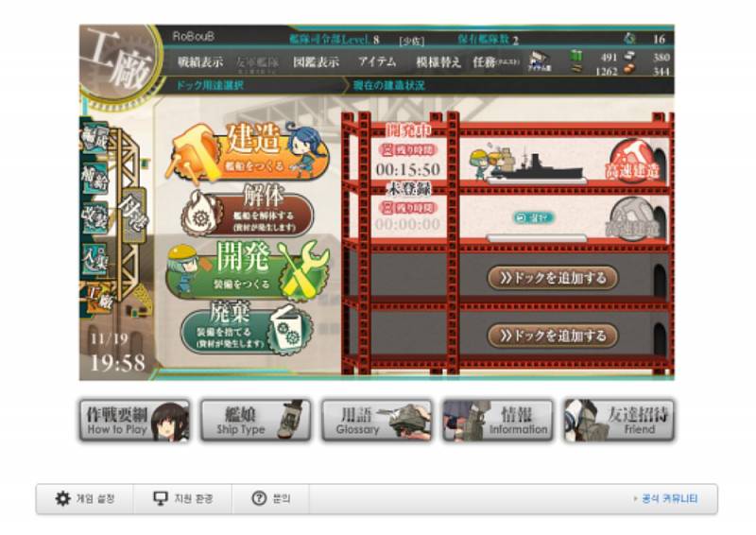
Task: Open the 作戦要綱 How to Play banner
Action: click(x=134, y=421)
